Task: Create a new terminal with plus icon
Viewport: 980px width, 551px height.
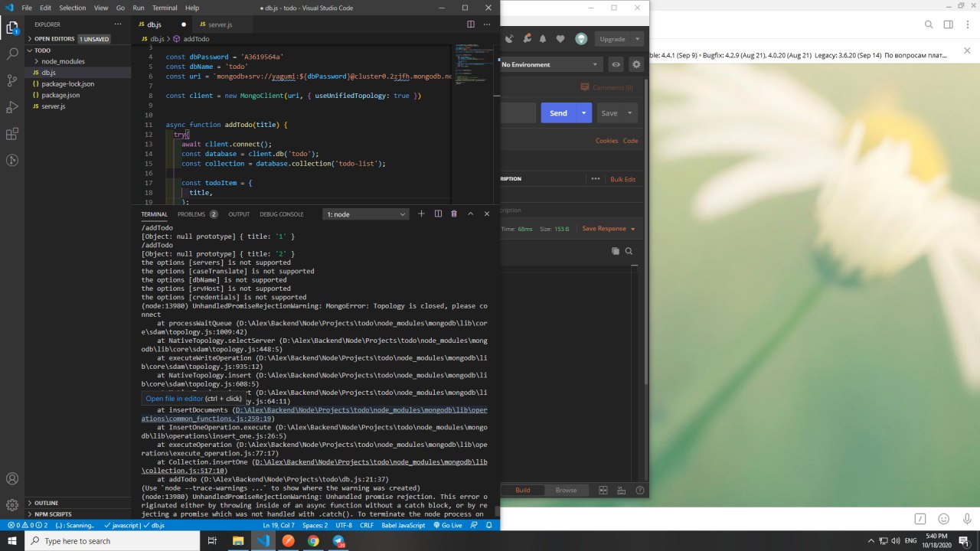Action: (421, 214)
